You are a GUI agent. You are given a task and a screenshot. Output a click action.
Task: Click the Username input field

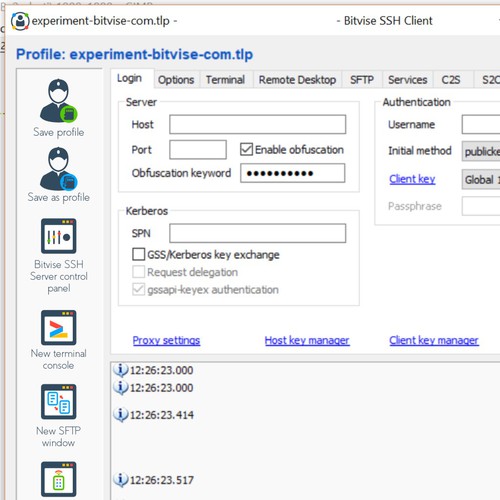click(x=481, y=124)
